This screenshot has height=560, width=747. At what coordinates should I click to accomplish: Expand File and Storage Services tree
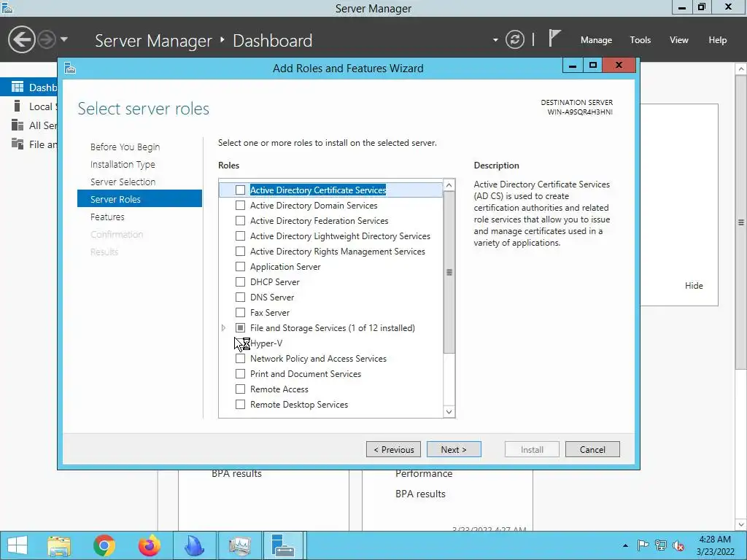[x=223, y=327]
